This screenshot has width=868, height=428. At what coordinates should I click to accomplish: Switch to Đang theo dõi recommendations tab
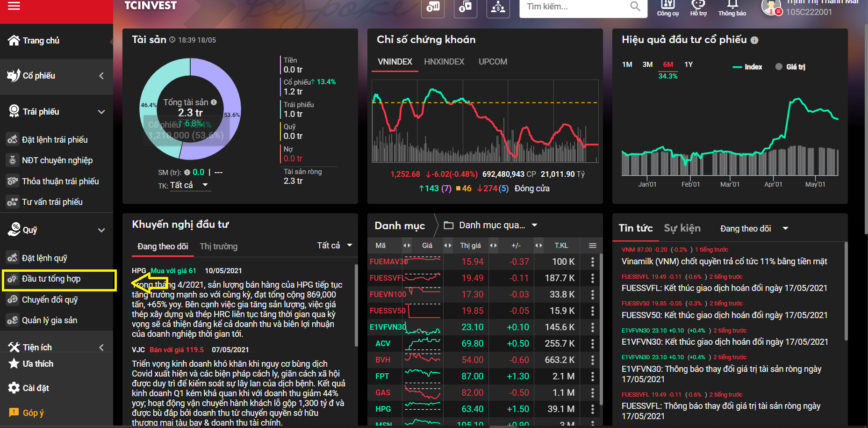pos(163,247)
